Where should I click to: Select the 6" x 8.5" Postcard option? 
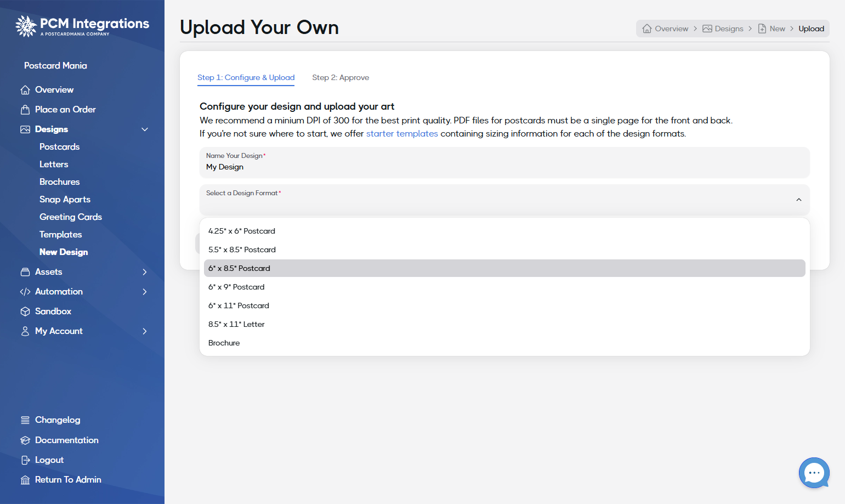tap(504, 268)
